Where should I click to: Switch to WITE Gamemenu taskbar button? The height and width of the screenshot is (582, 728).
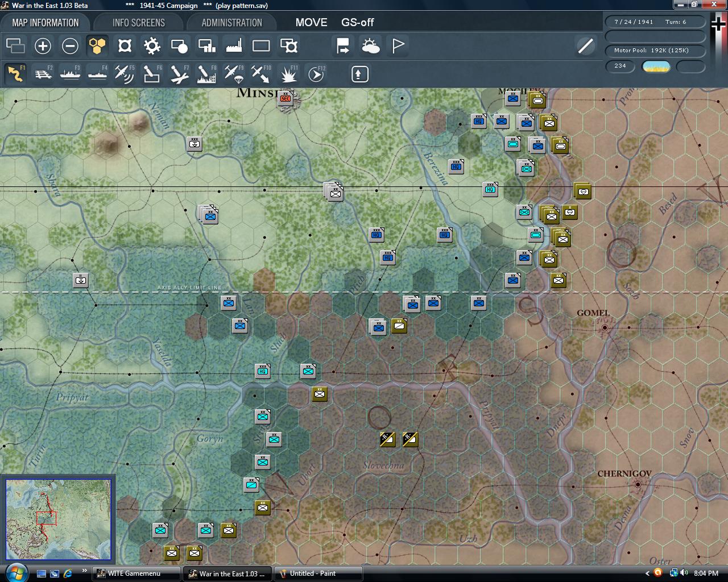(136, 573)
